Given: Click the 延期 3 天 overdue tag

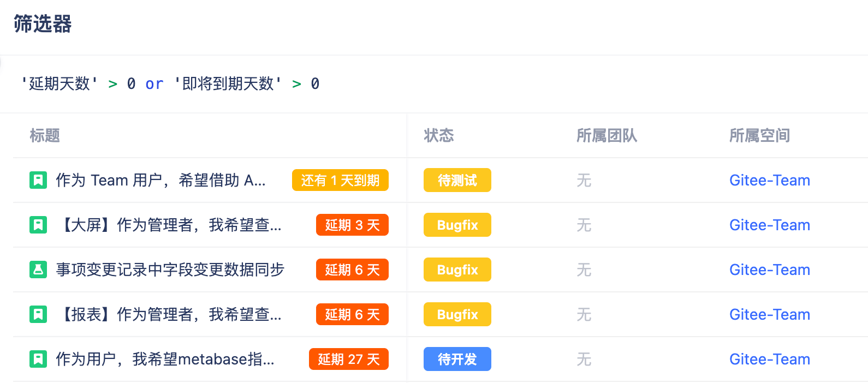Looking at the screenshot, I should pyautogui.click(x=352, y=225).
